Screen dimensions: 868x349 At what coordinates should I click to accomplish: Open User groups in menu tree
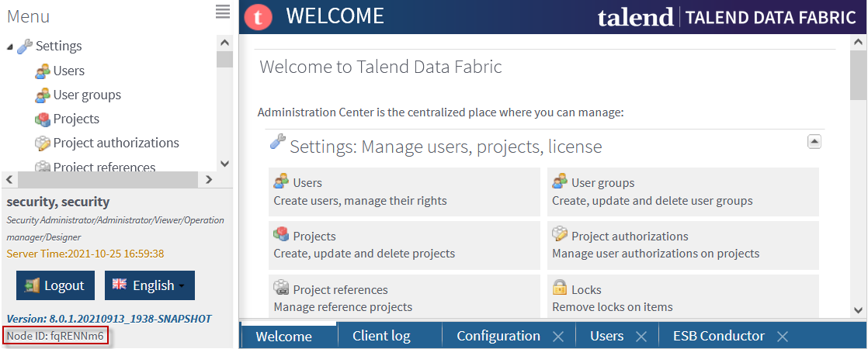pyautogui.click(x=87, y=95)
